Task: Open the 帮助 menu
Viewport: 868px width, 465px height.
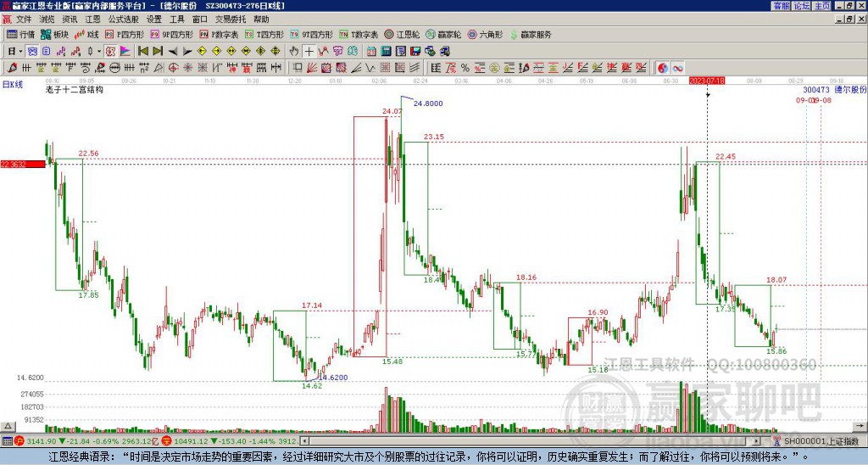Action: (261, 20)
